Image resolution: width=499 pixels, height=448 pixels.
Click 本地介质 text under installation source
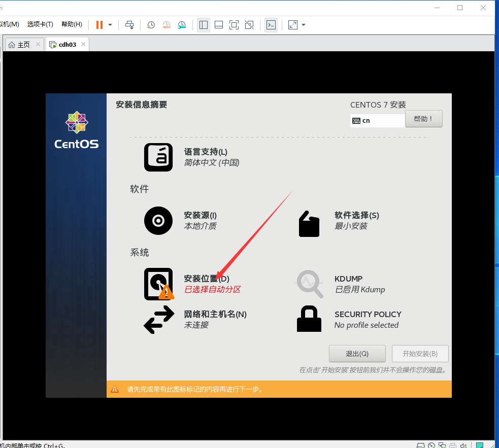click(x=200, y=226)
